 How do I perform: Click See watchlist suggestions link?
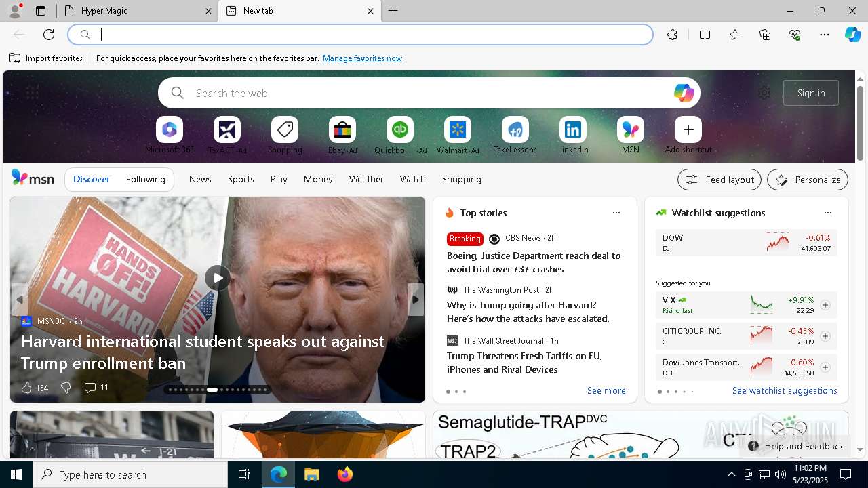coord(785,390)
